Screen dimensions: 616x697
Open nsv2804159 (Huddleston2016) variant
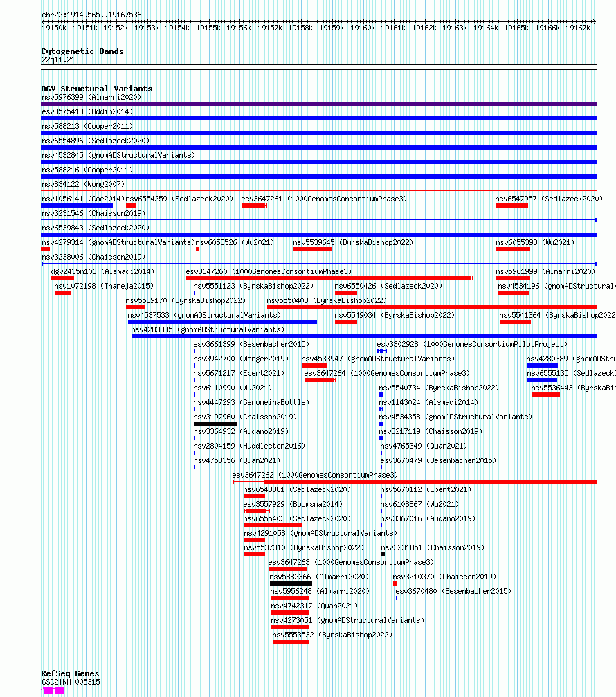point(249,446)
